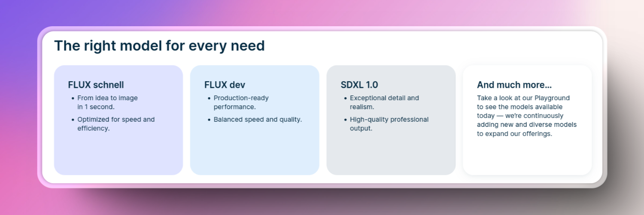
Task: Click the 'Production-ready performance' bullet
Action: click(241, 102)
